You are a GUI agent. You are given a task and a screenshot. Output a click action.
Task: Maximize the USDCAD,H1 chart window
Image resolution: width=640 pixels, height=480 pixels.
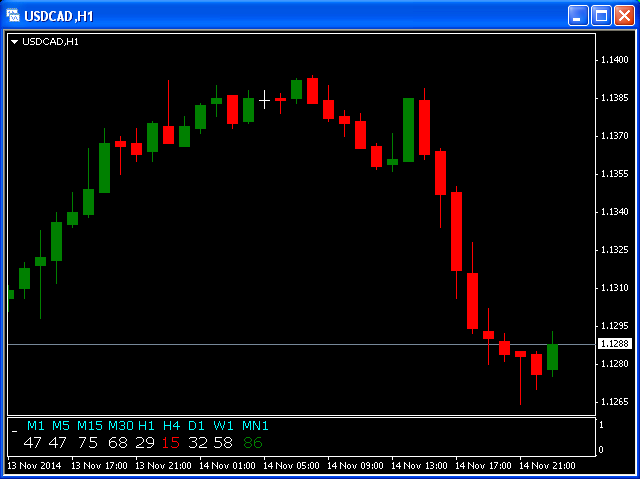(601, 15)
